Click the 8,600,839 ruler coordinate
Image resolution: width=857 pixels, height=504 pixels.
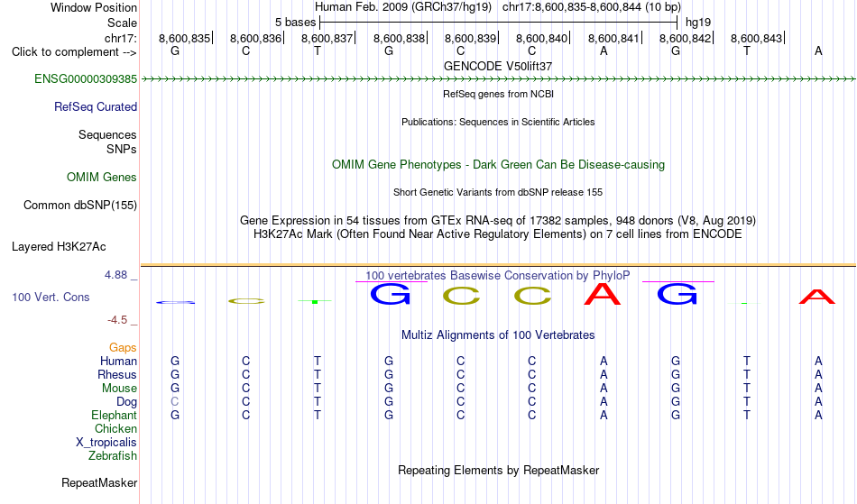(x=471, y=38)
